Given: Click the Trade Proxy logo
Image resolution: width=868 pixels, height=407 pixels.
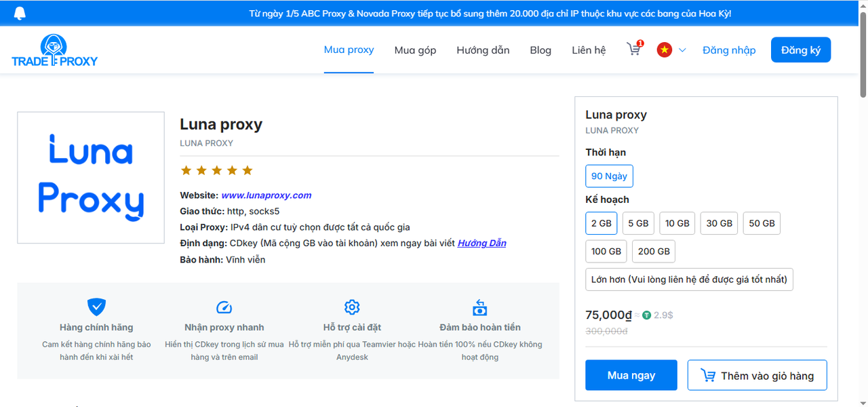Looking at the screenshot, I should [55, 51].
